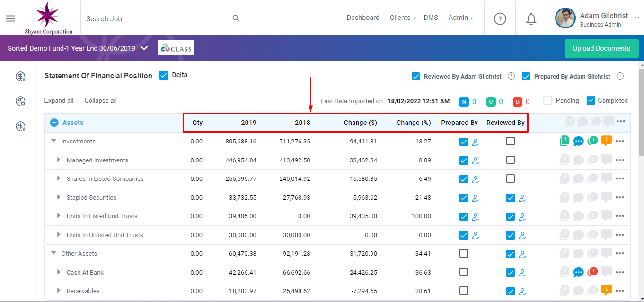Expand Shares in Listed Companies row

click(59, 178)
